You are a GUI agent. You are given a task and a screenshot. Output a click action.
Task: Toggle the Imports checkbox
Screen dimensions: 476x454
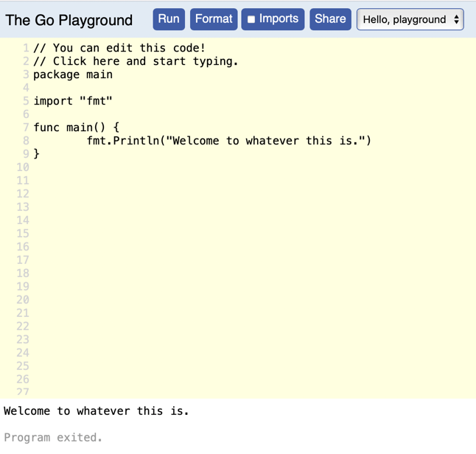tap(251, 19)
